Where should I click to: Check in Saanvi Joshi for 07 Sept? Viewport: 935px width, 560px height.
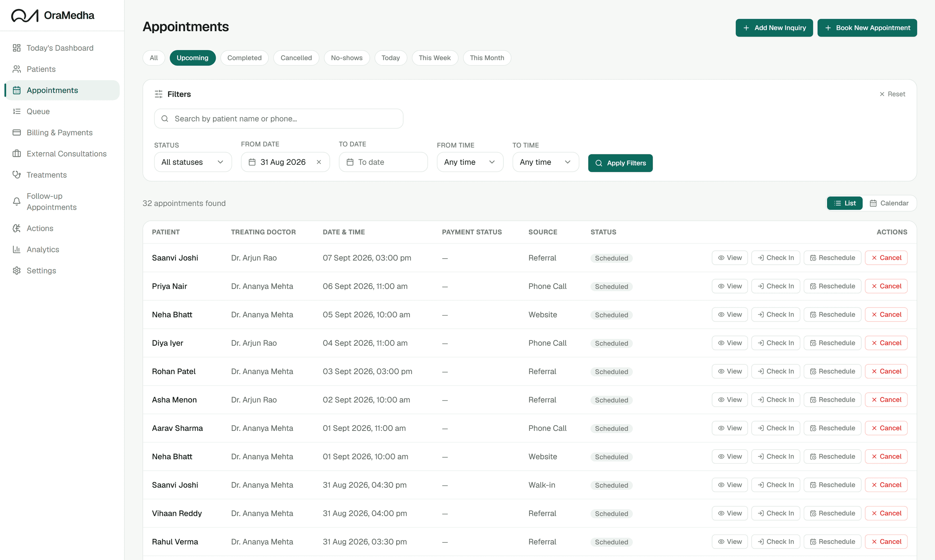click(x=776, y=258)
